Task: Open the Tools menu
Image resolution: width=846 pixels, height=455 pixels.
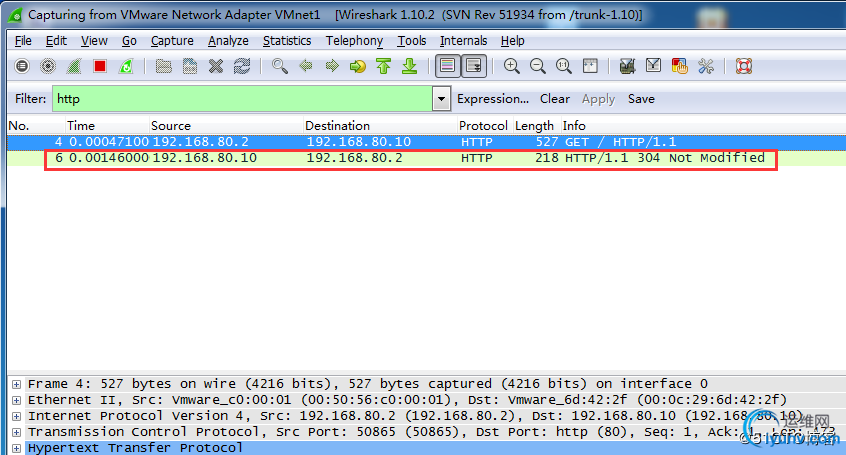Action: click(x=412, y=41)
